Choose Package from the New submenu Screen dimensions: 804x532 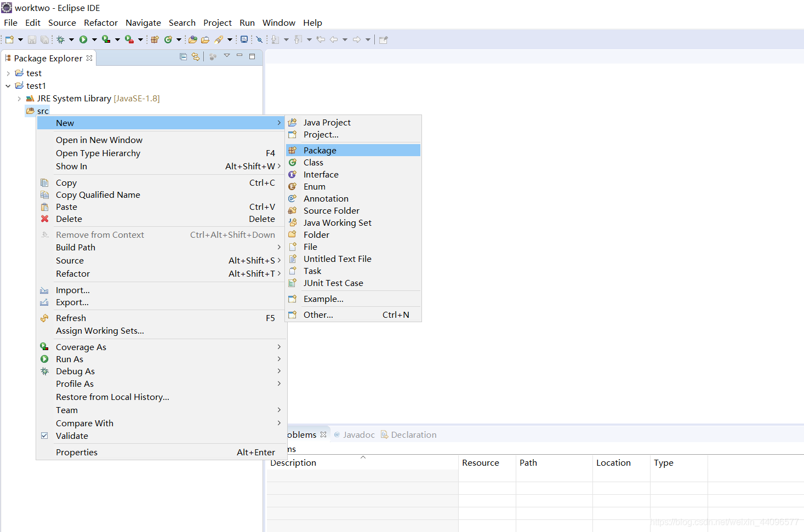coord(353,150)
